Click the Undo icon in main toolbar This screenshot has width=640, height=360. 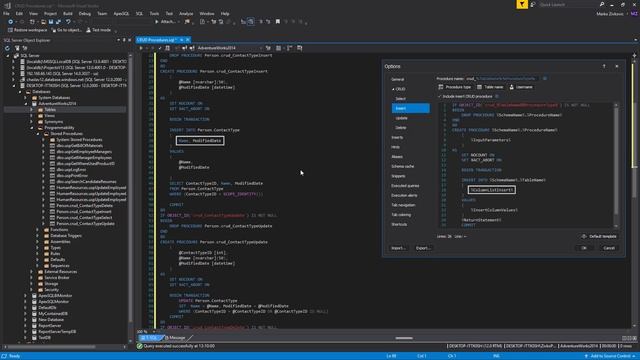pyautogui.click(x=68, y=22)
